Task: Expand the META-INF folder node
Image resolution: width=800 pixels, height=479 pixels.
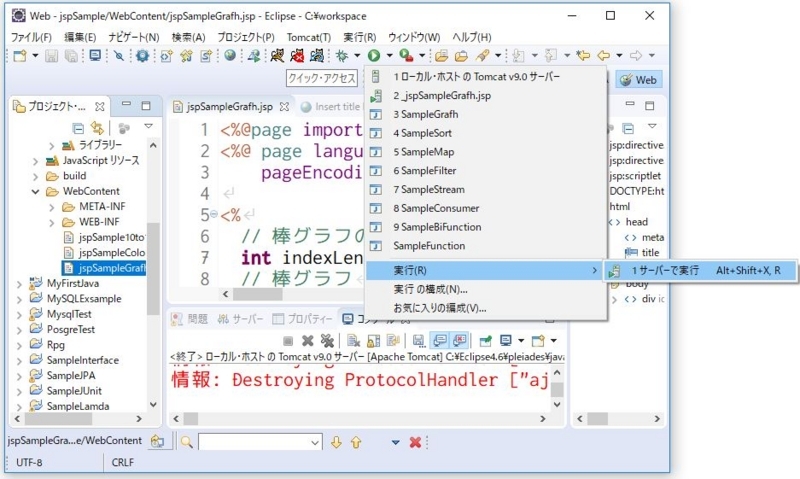Action: 52,208
